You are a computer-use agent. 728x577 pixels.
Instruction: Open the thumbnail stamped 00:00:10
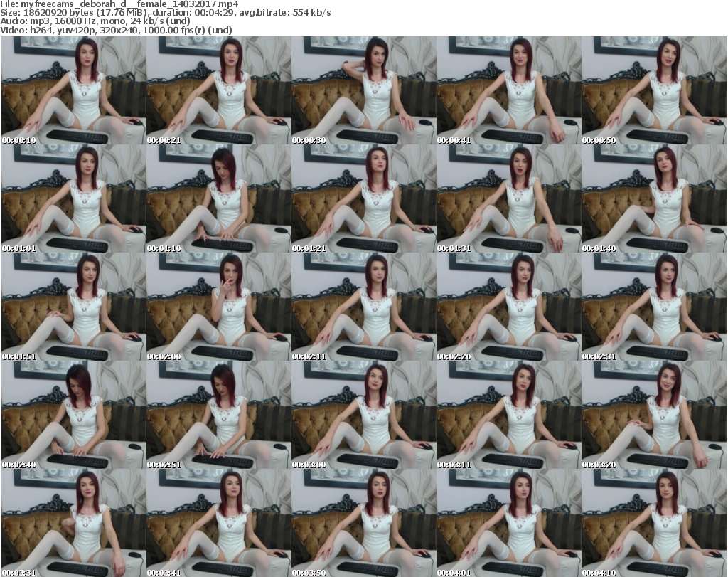point(74,90)
